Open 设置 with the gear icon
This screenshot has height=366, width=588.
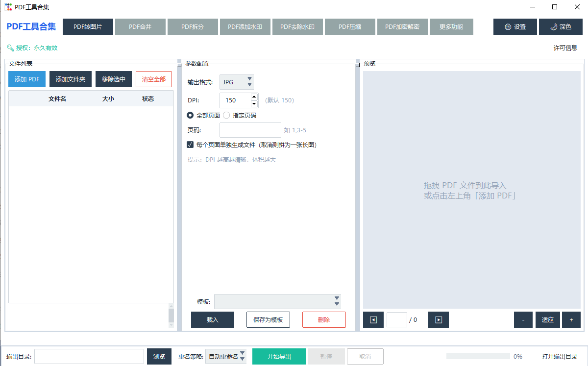coord(515,27)
